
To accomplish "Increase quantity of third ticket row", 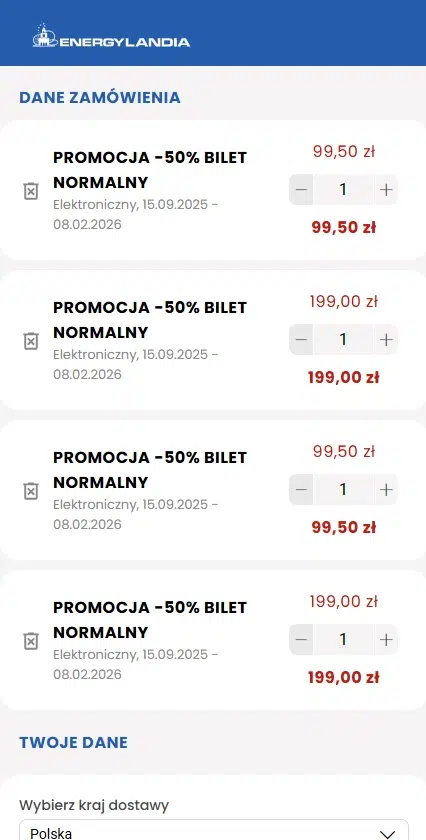I will tap(386, 490).
